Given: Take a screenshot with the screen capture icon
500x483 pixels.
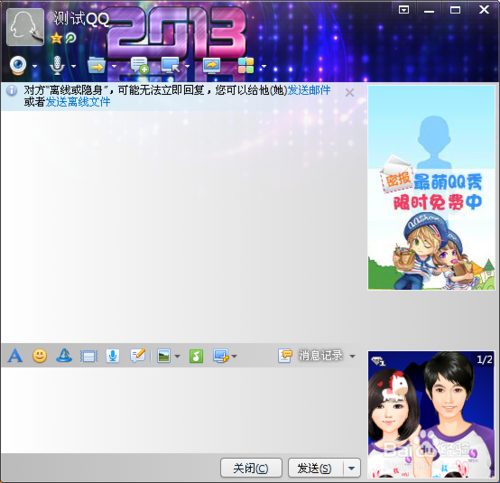Looking at the screenshot, I should pos(221,356).
